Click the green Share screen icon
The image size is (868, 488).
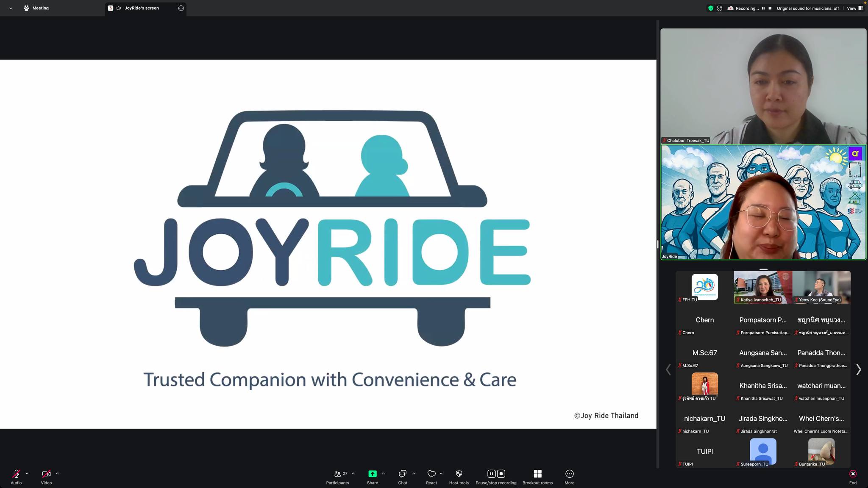373,474
